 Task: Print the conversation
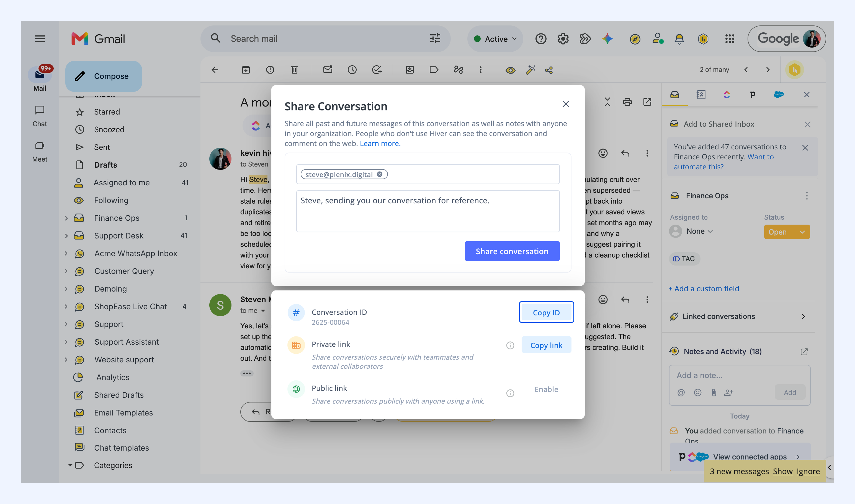[627, 102]
